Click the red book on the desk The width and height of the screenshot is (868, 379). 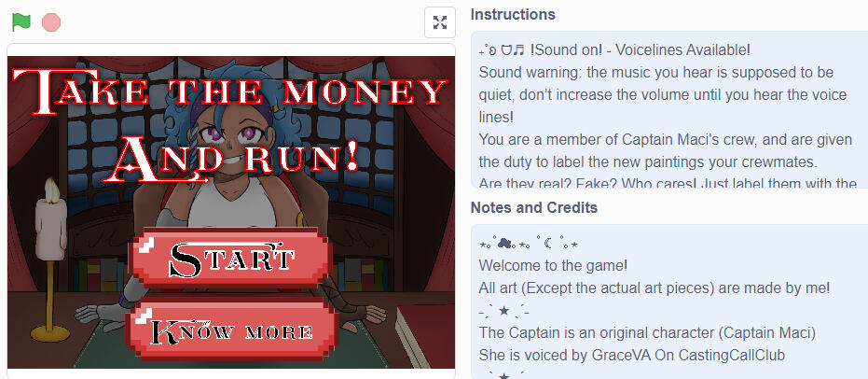(x=425, y=336)
